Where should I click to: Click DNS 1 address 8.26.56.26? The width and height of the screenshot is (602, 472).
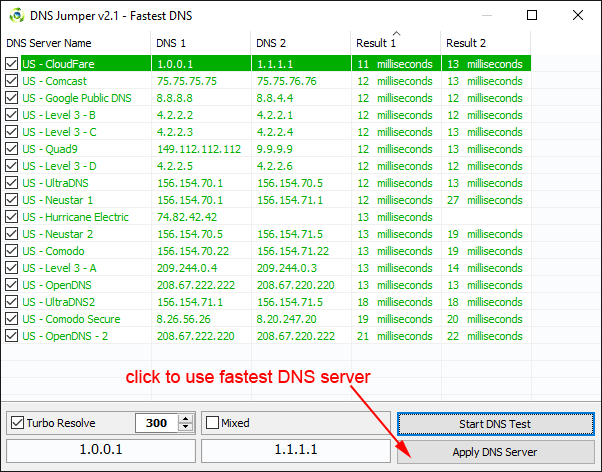coord(184,319)
